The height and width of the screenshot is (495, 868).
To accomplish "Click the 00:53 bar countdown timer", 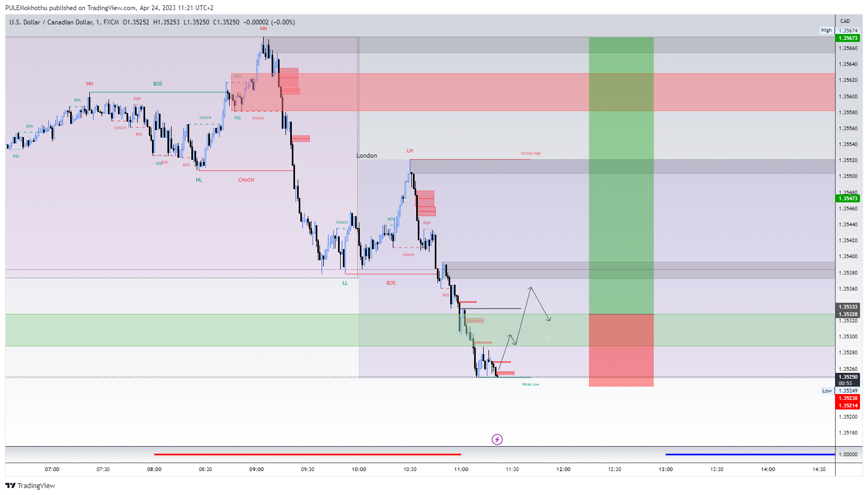I will point(845,383).
